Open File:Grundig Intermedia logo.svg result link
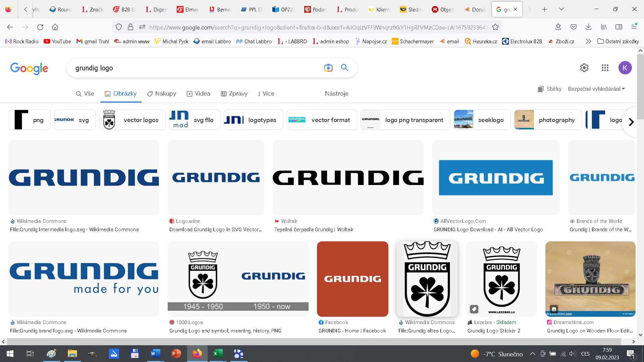 click(x=74, y=230)
